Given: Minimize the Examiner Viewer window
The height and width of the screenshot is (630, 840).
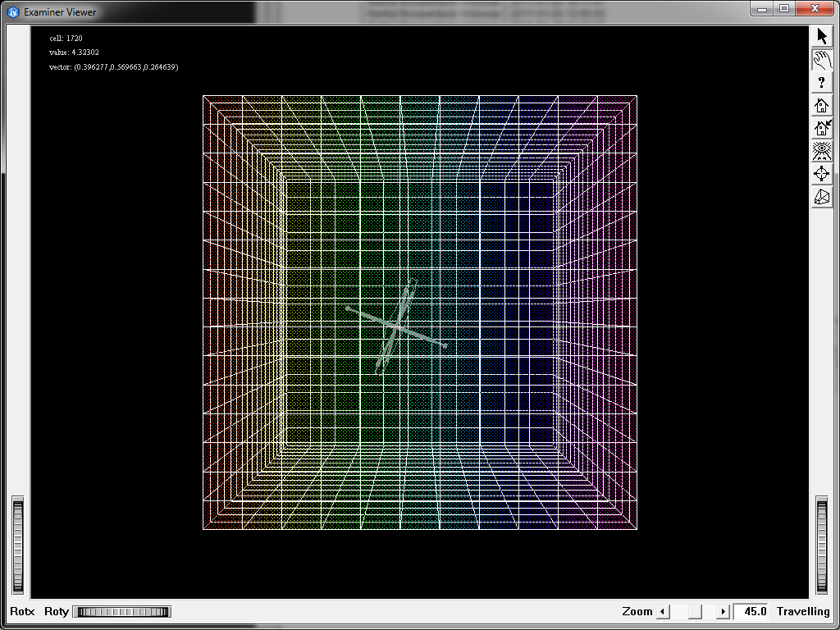Looking at the screenshot, I should 763,8.
